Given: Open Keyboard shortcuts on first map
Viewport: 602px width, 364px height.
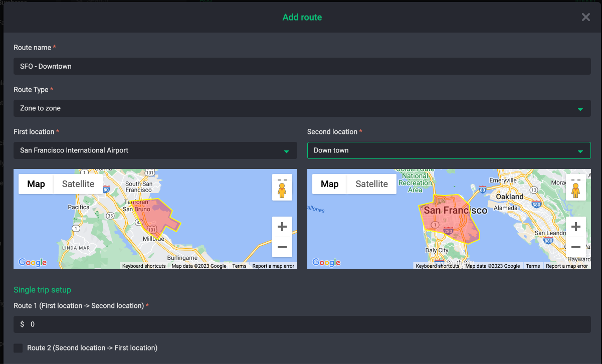Looking at the screenshot, I should pos(144,266).
